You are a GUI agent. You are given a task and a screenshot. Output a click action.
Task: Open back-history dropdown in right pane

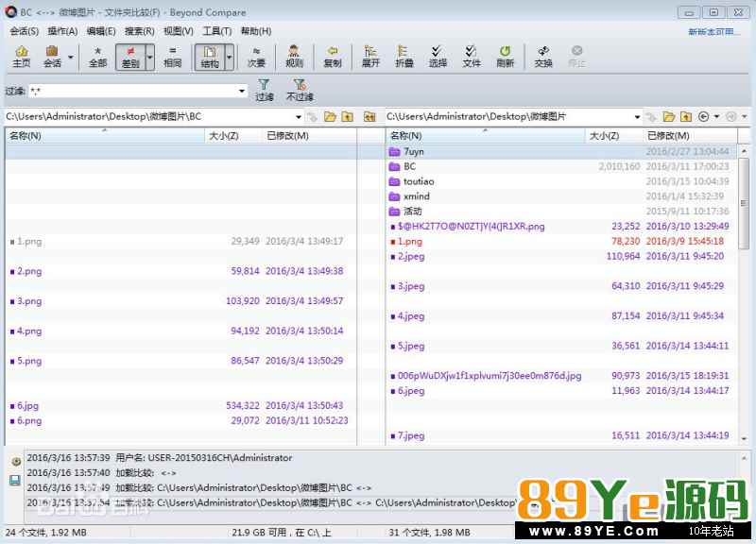click(x=716, y=116)
